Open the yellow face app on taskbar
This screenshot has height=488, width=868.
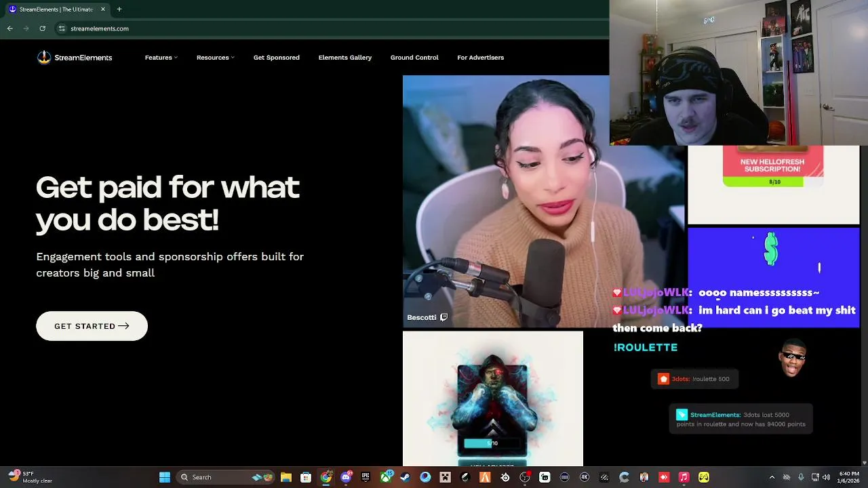(x=703, y=477)
